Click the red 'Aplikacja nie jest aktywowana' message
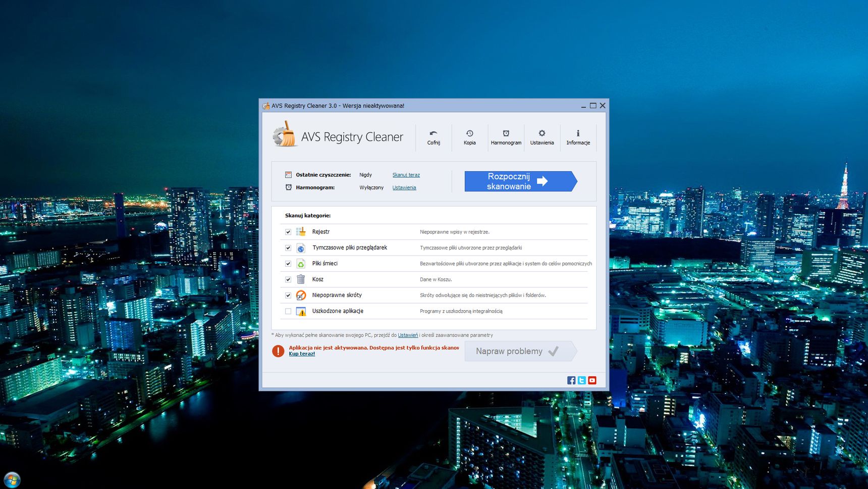Screen dimensions: 868x489 point(374,348)
